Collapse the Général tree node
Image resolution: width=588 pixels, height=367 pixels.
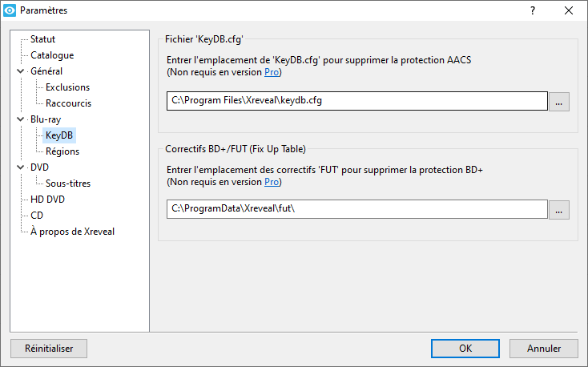20,71
